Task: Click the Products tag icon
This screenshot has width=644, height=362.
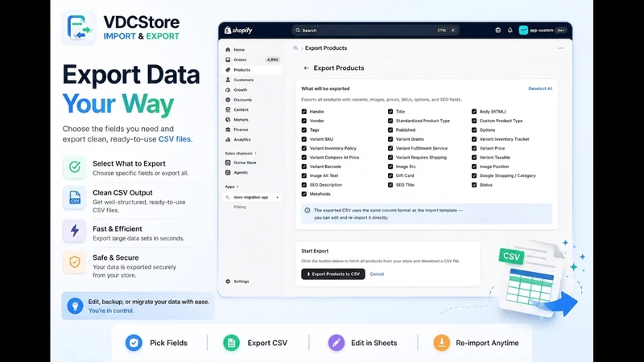Action: [x=228, y=70]
